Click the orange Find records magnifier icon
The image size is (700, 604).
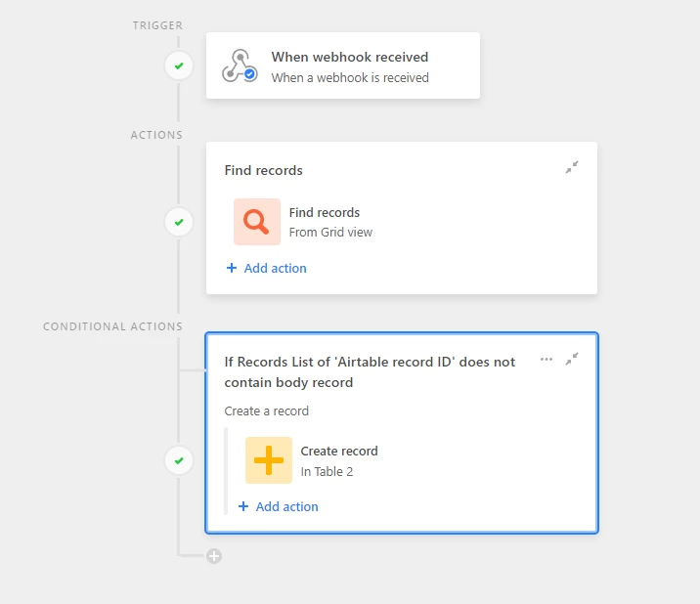(257, 222)
